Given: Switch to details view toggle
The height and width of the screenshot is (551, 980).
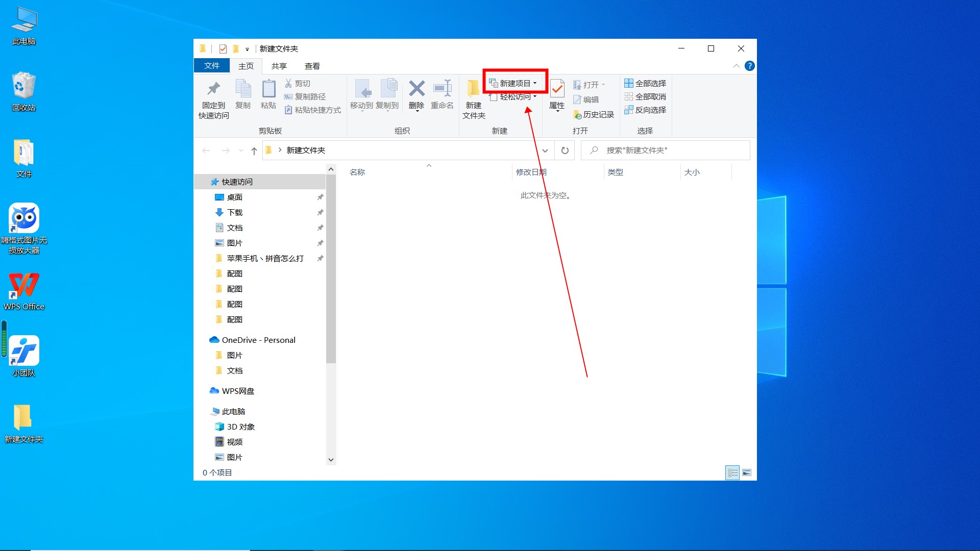Looking at the screenshot, I should click(732, 473).
